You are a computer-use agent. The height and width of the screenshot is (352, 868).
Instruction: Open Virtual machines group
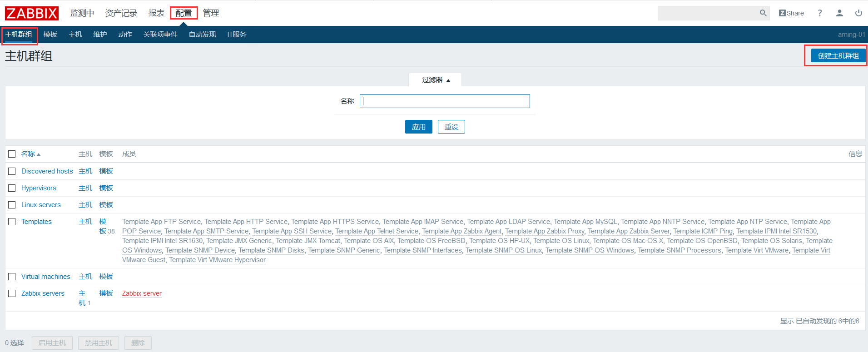click(x=46, y=277)
